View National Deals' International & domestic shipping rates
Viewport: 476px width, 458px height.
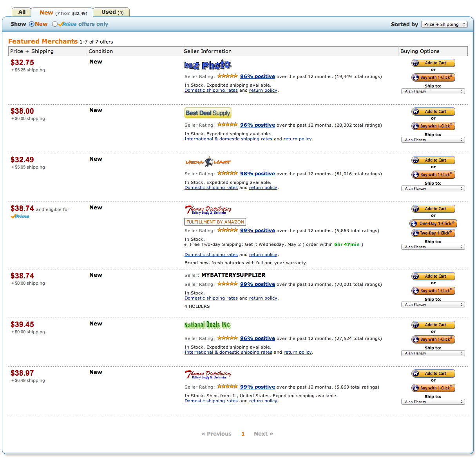point(228,352)
